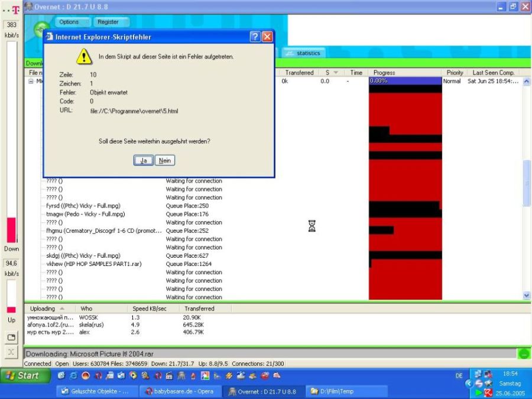This screenshot has height=399, width=532.
Task: Click the green play arrow tray icon
Action: click(x=478, y=393)
